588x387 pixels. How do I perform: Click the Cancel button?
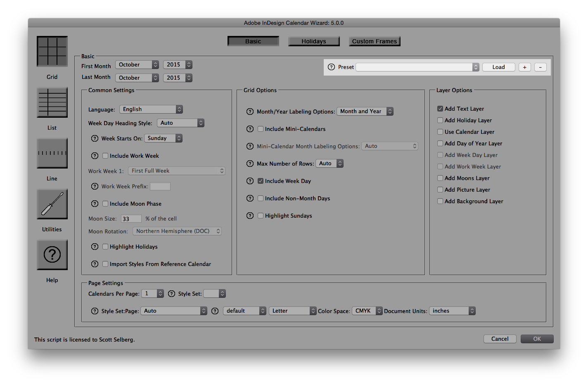tap(500, 339)
